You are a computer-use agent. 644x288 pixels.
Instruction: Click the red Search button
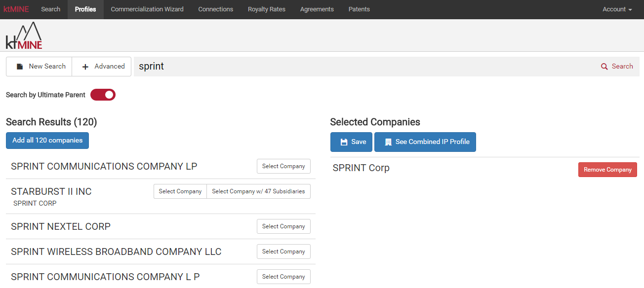click(x=617, y=67)
